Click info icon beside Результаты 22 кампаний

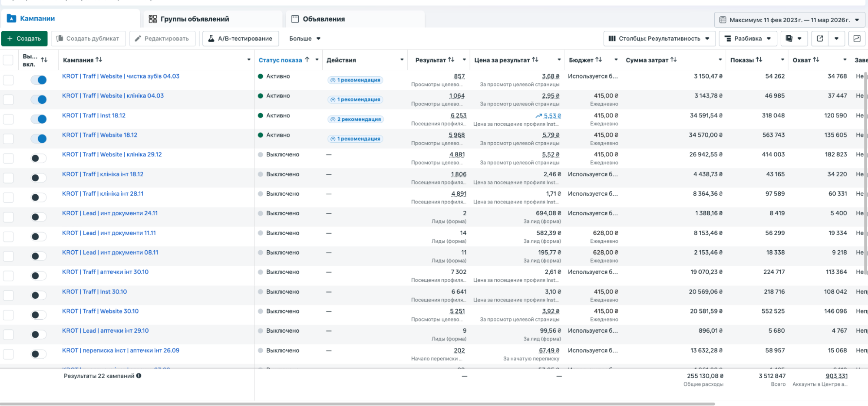coord(139,376)
